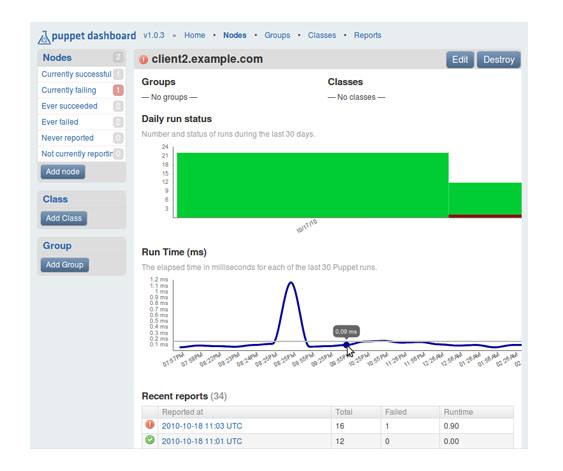
Task: Show the Never reported nodes list
Action: (x=68, y=138)
